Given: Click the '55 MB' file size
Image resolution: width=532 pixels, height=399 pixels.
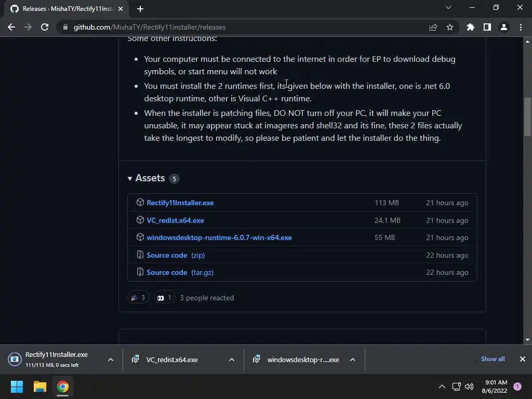Looking at the screenshot, I should click(385, 237).
